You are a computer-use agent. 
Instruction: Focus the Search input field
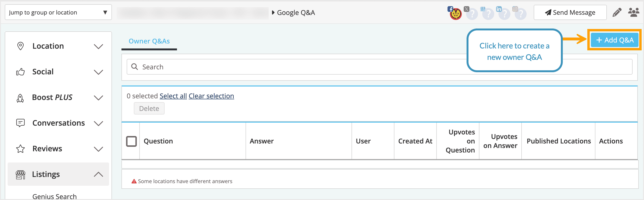[300, 67]
